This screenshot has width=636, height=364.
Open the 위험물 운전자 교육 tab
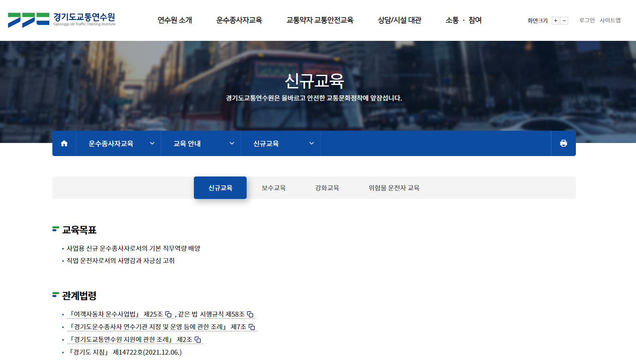tap(394, 188)
